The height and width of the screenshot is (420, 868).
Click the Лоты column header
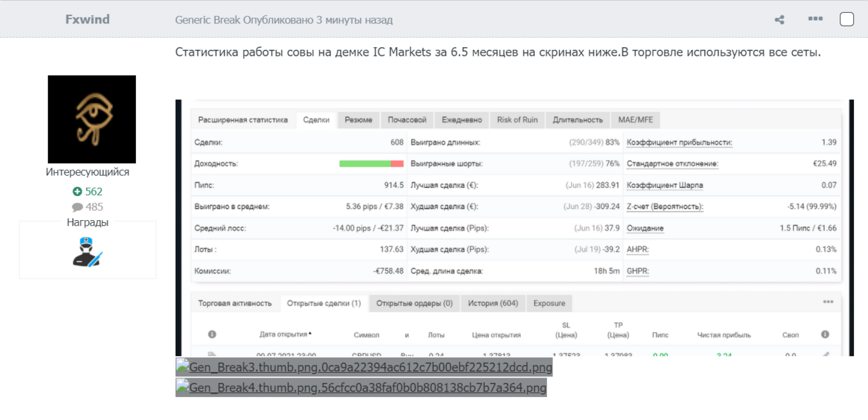(436, 335)
